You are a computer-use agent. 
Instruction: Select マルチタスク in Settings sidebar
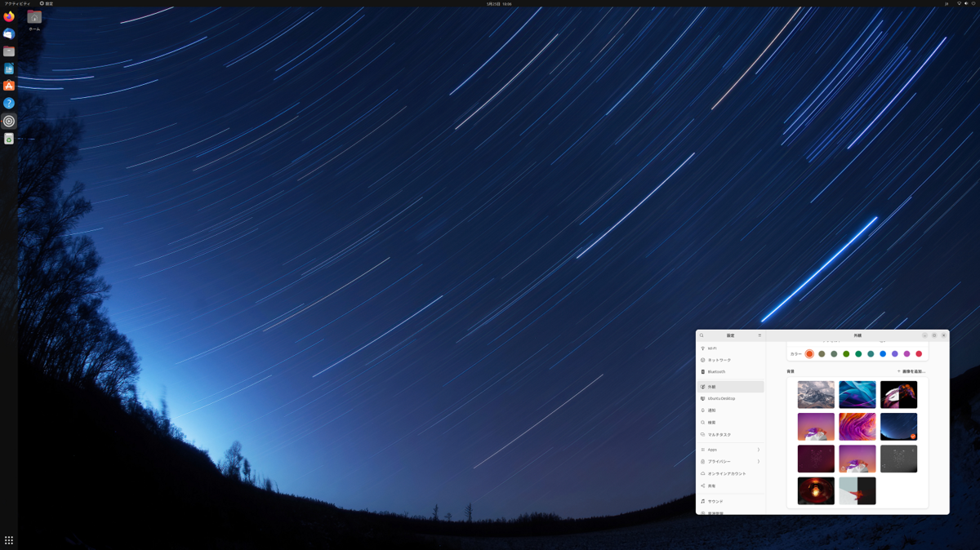pos(731,435)
